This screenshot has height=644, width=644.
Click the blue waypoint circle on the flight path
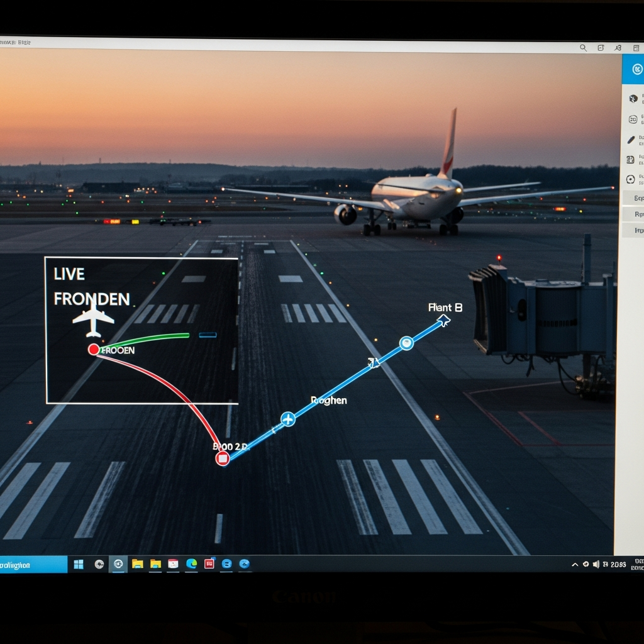[x=287, y=419]
